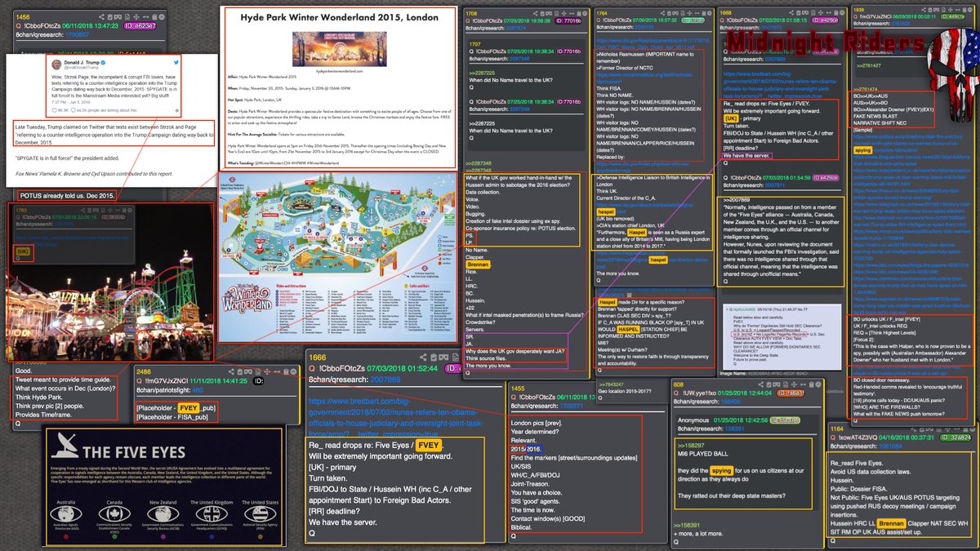Click the highlighted '2015/2016.' text in post 1455

click(527, 450)
